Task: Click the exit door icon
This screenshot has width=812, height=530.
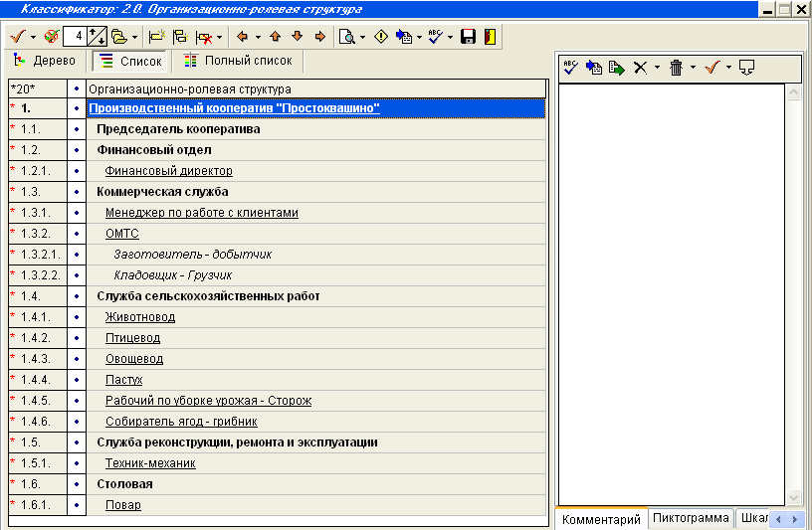Action: [x=490, y=37]
